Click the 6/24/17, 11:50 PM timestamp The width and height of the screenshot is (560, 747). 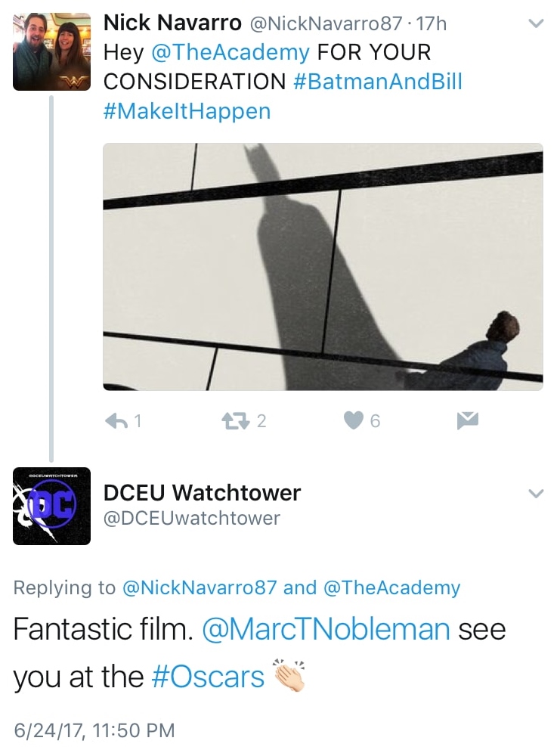[94, 730]
